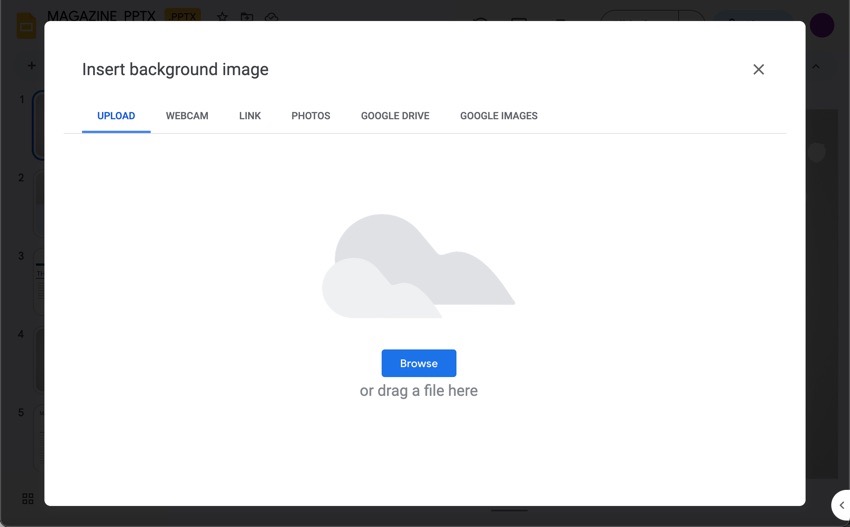Screen dimensions: 850x527
Task: Switch to the PHOTOS tab
Action: click(311, 115)
